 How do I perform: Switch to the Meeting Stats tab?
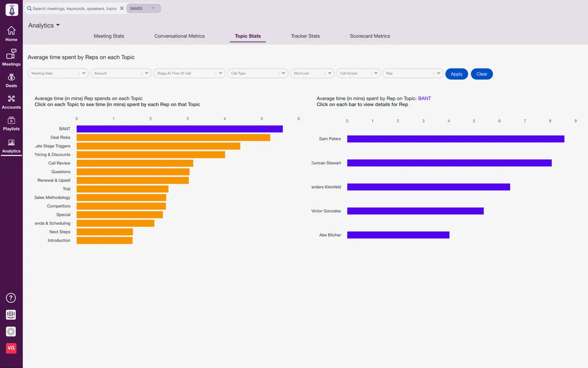coord(109,36)
